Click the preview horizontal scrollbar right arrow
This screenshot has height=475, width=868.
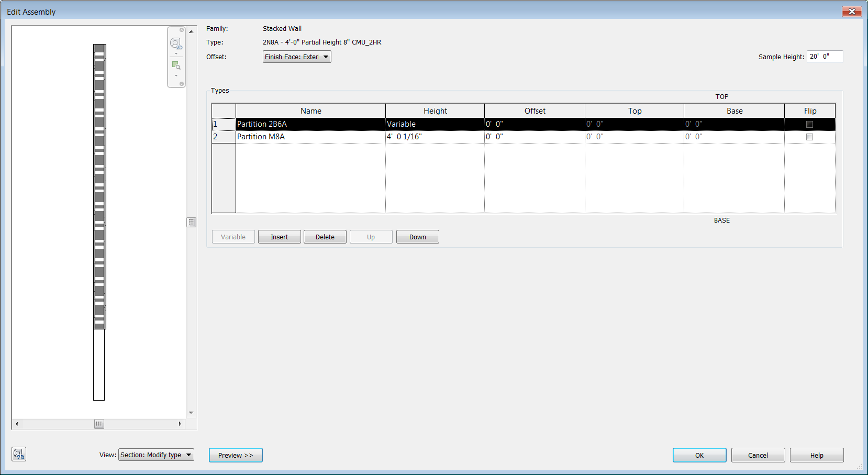click(180, 424)
